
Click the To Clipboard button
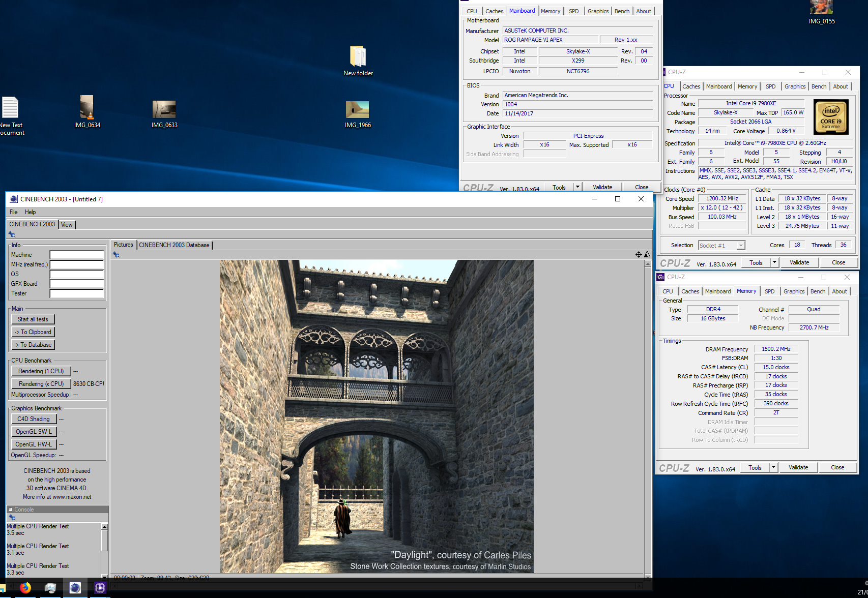pyautogui.click(x=33, y=332)
